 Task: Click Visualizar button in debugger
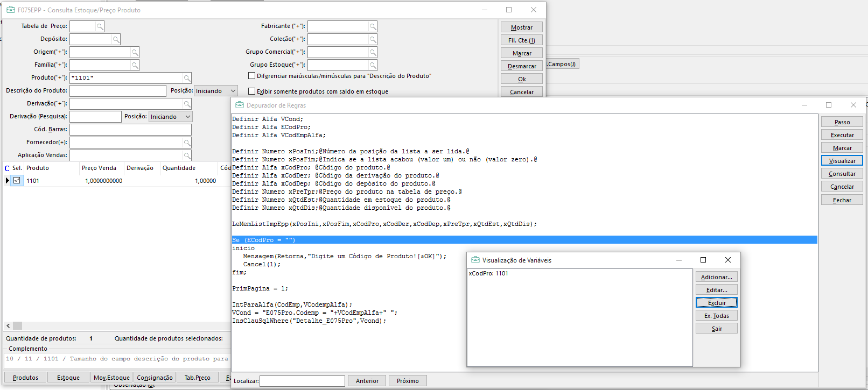842,161
